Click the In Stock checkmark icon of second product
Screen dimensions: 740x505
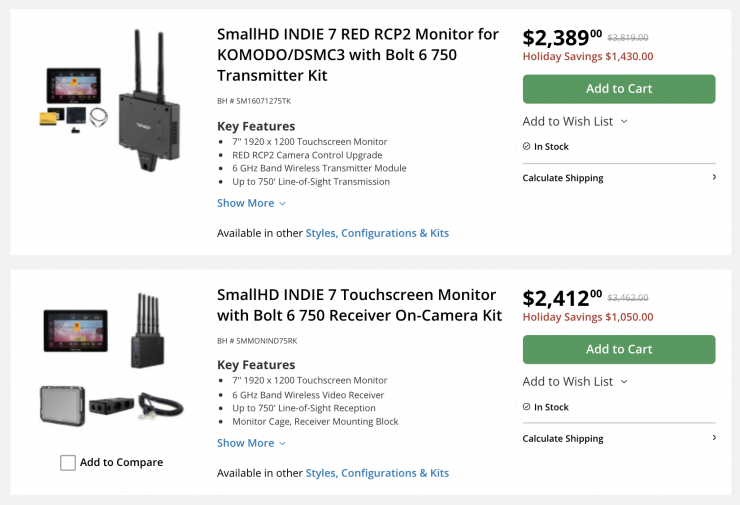527,407
